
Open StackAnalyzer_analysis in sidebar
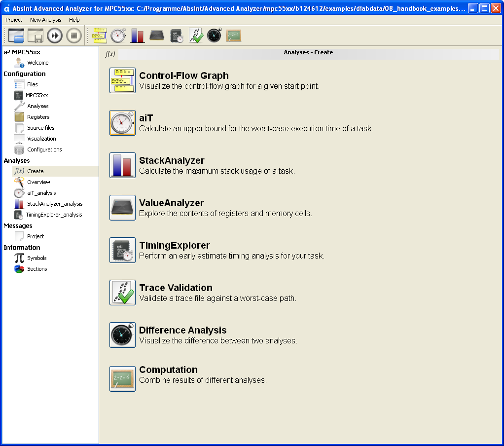pyautogui.click(x=55, y=204)
